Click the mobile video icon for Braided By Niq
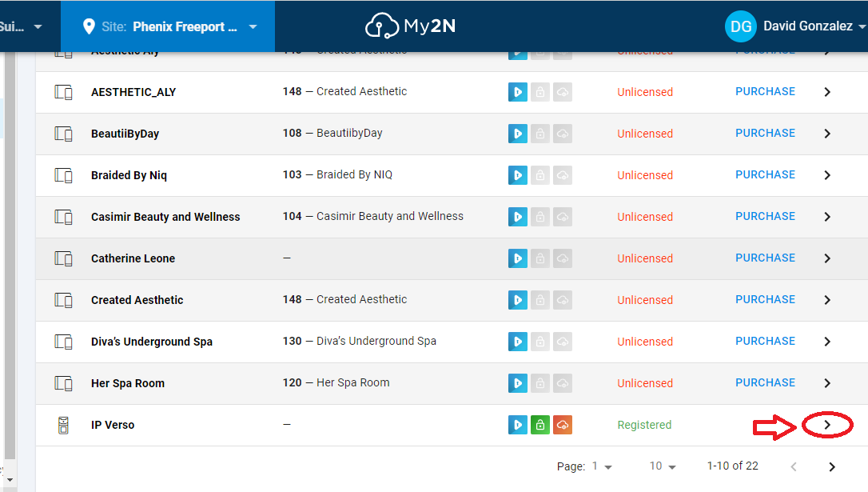 [518, 175]
